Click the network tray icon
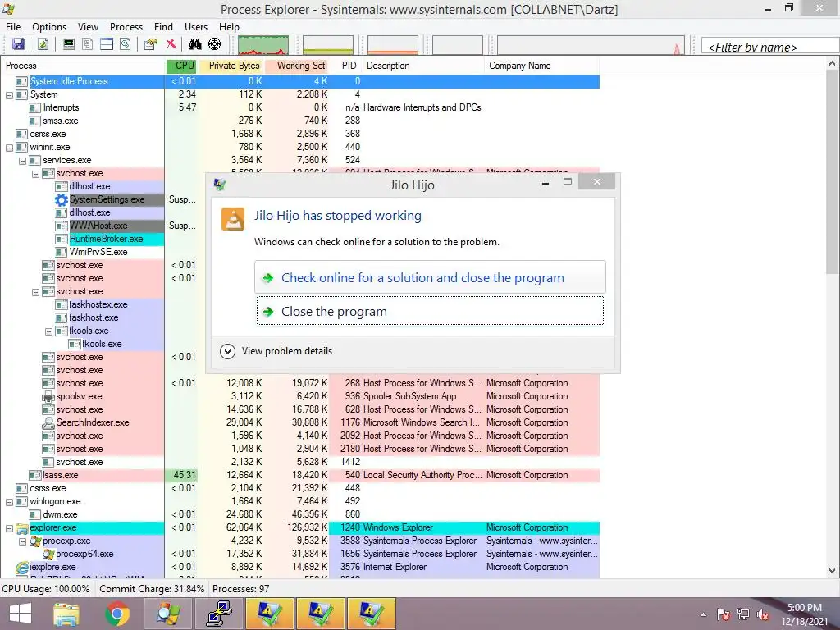840x630 pixels. coord(743,614)
